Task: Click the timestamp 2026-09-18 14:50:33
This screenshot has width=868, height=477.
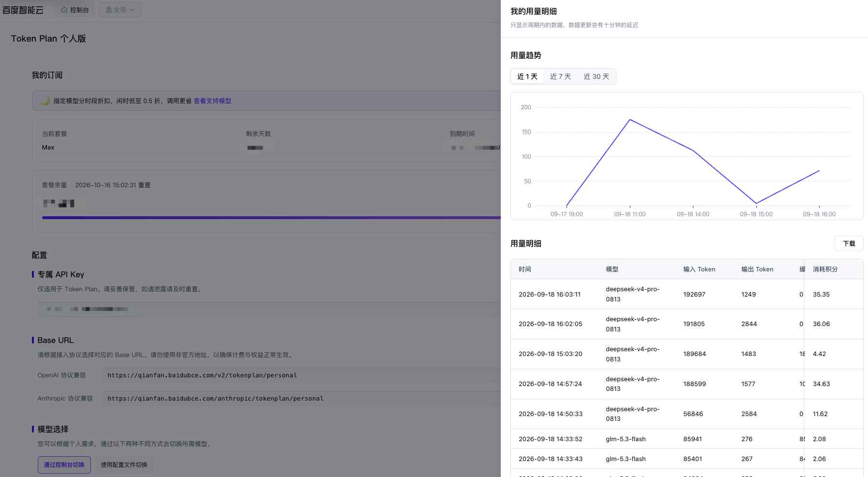Action: click(x=551, y=414)
